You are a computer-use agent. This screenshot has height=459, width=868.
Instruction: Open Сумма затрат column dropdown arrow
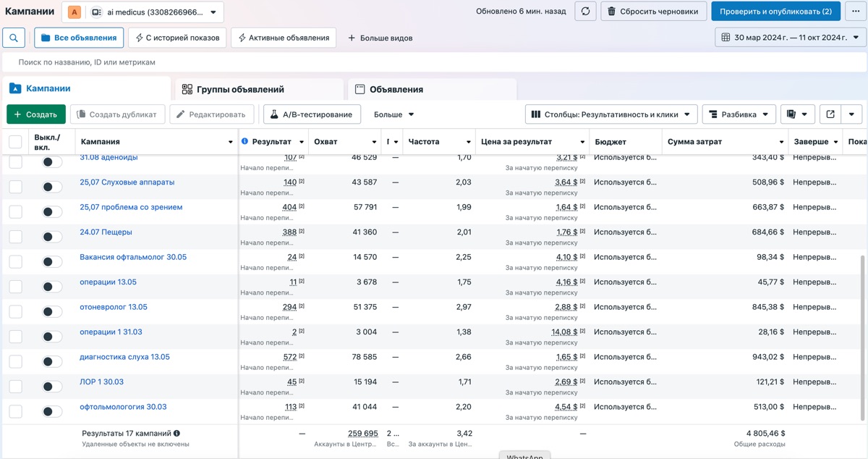point(782,142)
